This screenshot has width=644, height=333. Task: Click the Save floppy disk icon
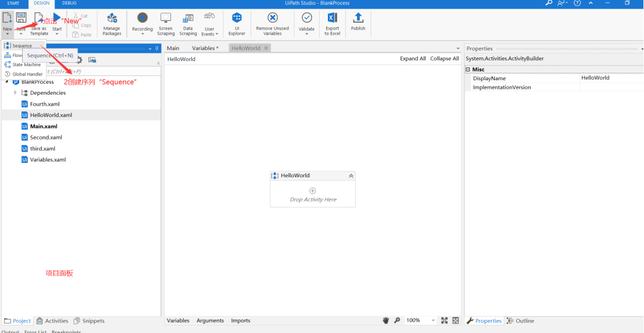click(x=21, y=17)
